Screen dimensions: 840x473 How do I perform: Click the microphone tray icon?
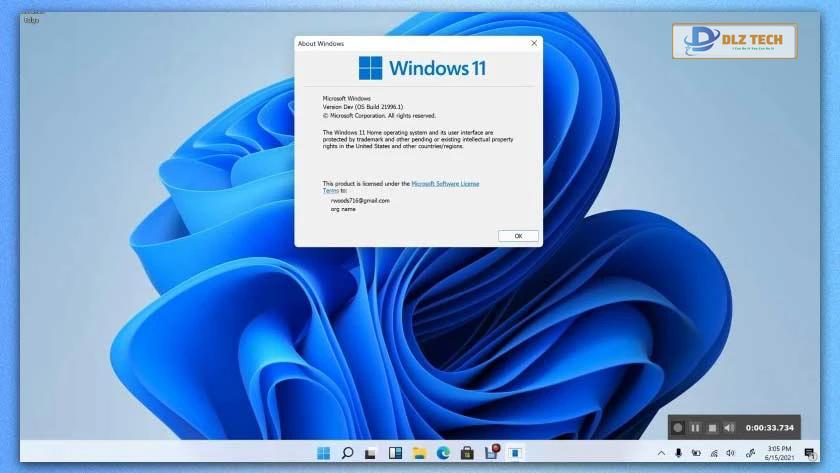[678, 453]
